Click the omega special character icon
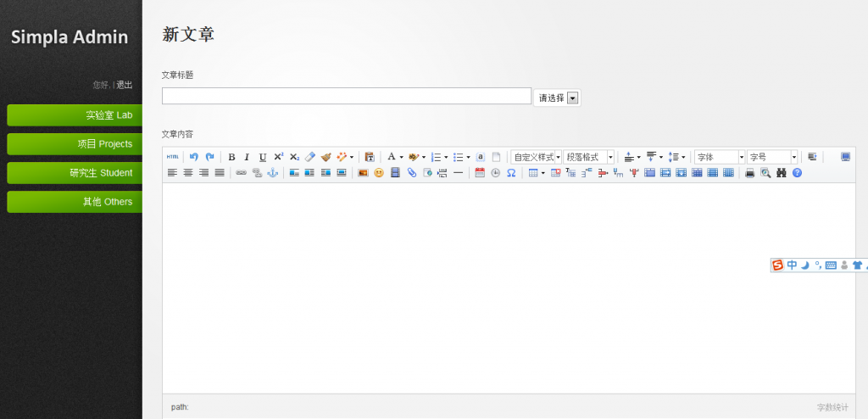The image size is (868, 419). tap(511, 173)
